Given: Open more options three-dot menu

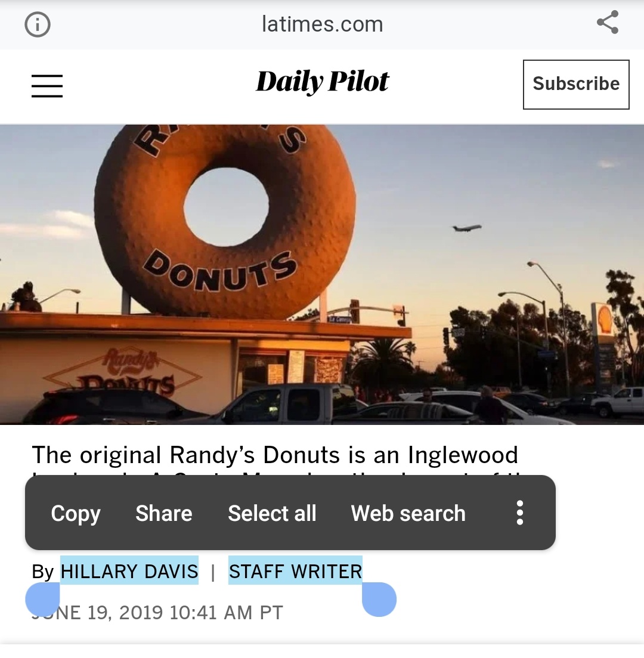Looking at the screenshot, I should coord(520,513).
